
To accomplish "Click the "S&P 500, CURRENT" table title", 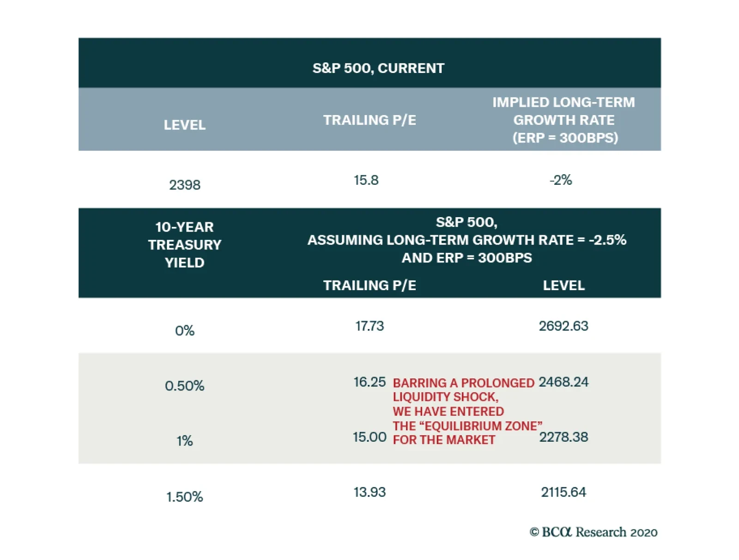I will coord(378,68).
